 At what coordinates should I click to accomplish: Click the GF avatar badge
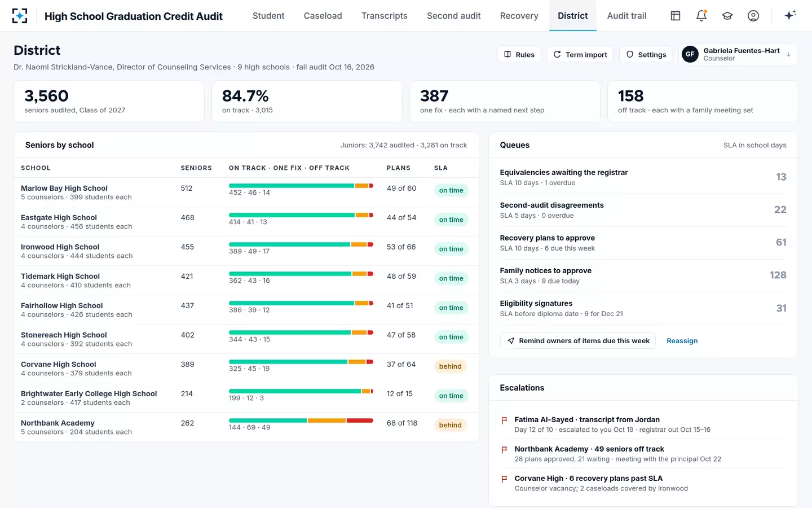[x=690, y=54]
